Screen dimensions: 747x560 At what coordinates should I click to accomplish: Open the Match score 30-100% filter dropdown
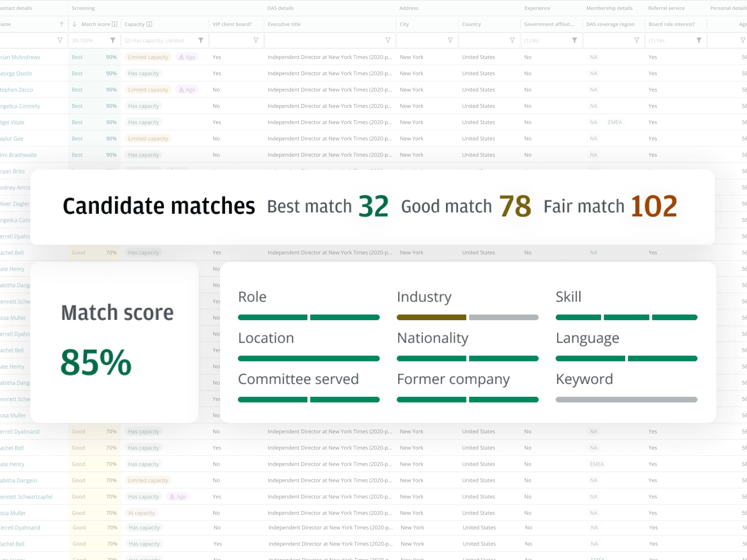(x=94, y=40)
